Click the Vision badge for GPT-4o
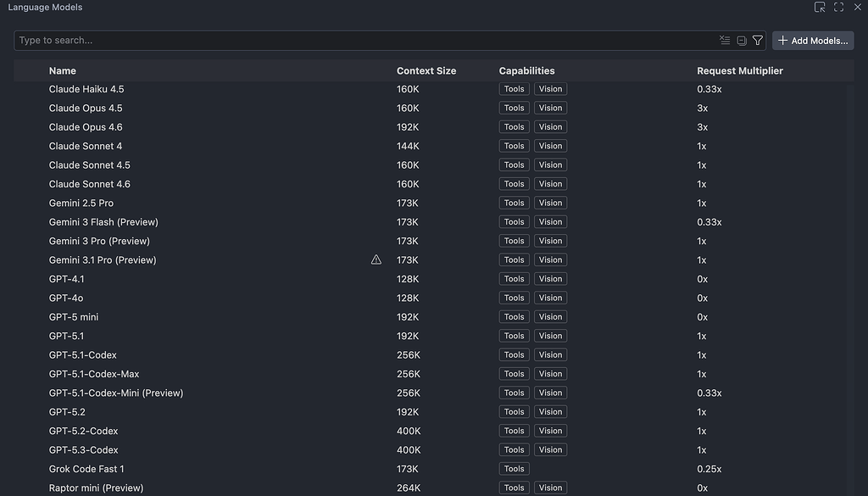The image size is (868, 496). pos(550,298)
